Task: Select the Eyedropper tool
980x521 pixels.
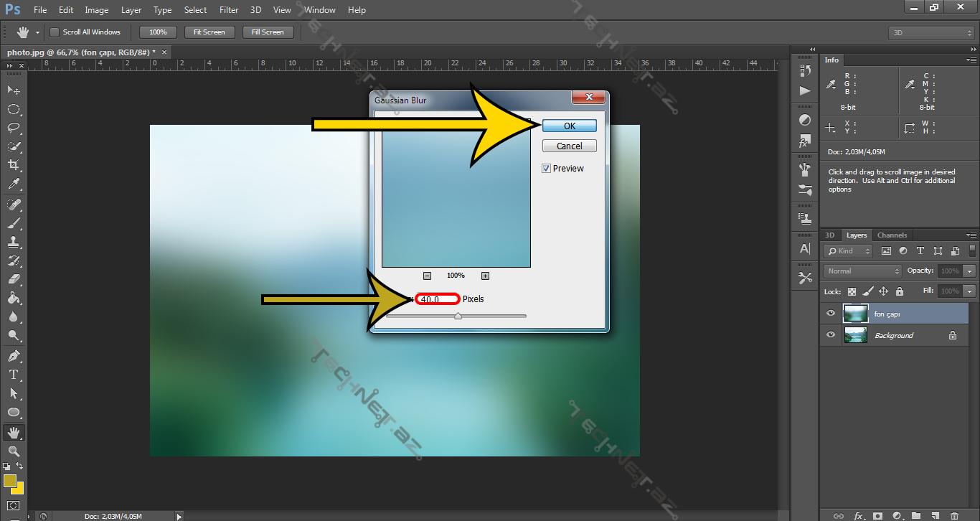Action: click(14, 184)
